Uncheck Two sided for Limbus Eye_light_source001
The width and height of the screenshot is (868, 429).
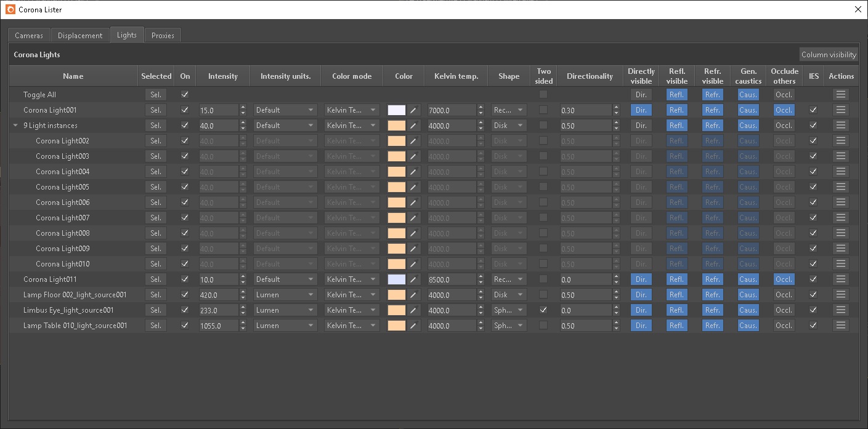pos(543,310)
